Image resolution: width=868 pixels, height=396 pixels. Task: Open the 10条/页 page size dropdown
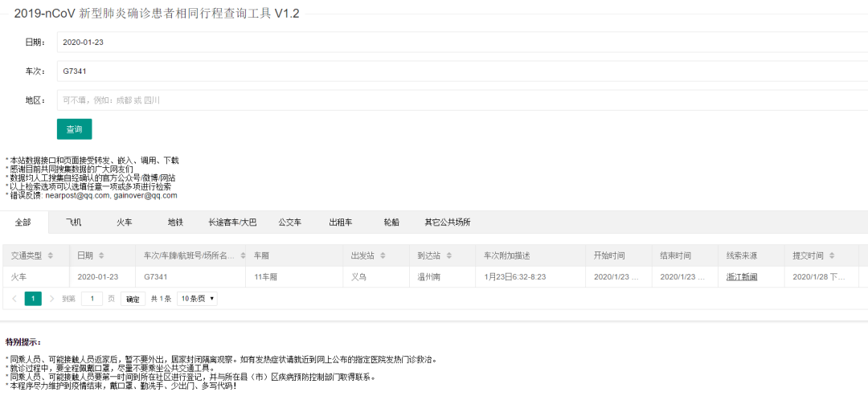pyautogui.click(x=197, y=299)
